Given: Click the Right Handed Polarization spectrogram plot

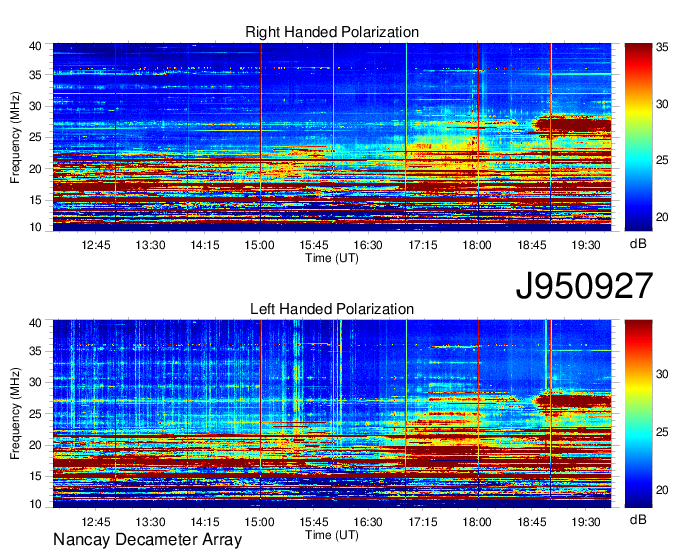Looking at the screenshot, I should click(x=332, y=137).
